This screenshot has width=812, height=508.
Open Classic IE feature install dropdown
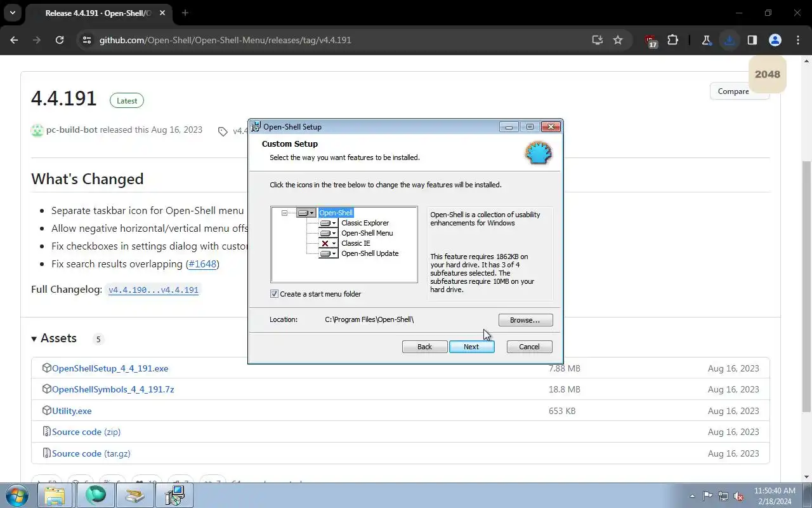328,243
